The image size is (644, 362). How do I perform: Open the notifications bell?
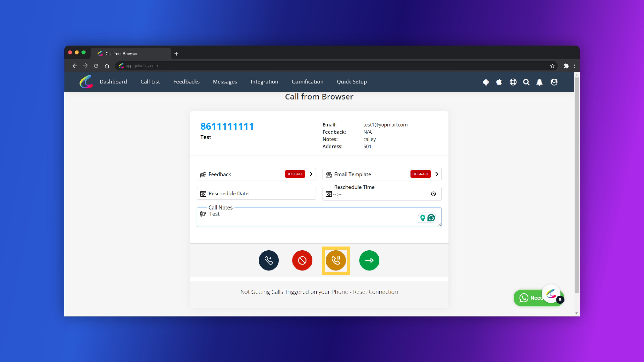(539, 82)
